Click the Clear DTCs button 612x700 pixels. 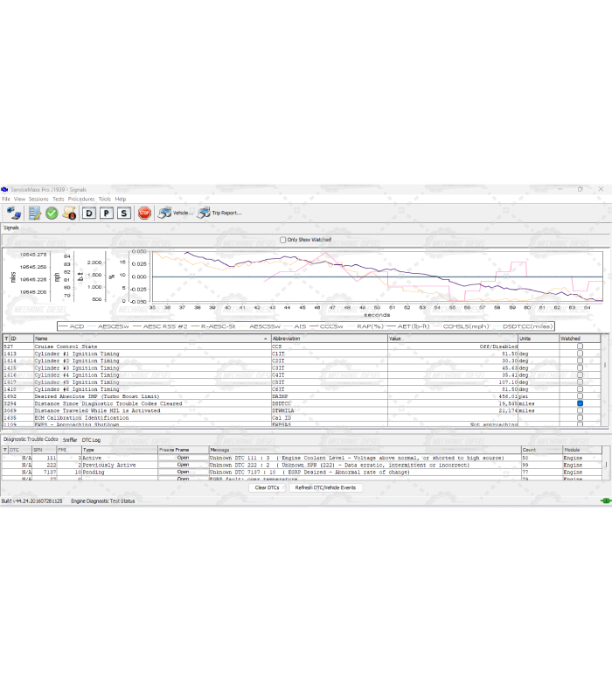pos(267,487)
